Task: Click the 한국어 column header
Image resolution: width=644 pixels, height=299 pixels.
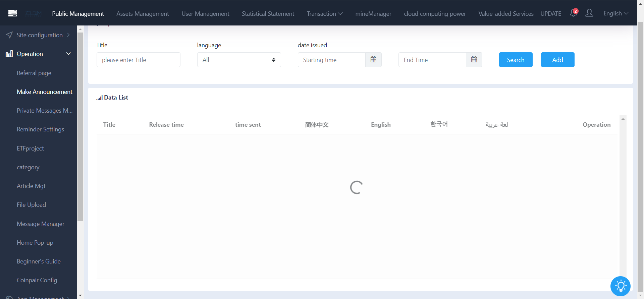Action: [439, 124]
